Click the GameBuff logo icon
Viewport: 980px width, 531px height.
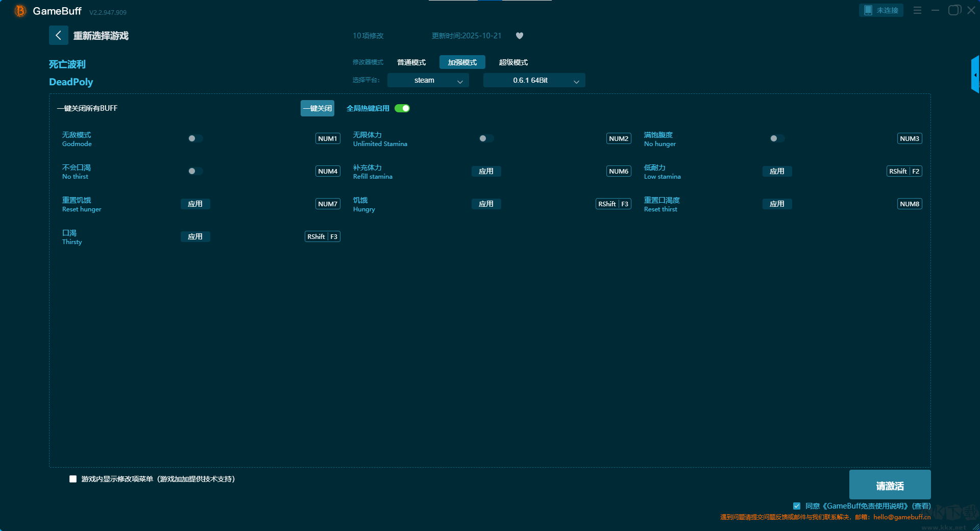click(x=20, y=11)
